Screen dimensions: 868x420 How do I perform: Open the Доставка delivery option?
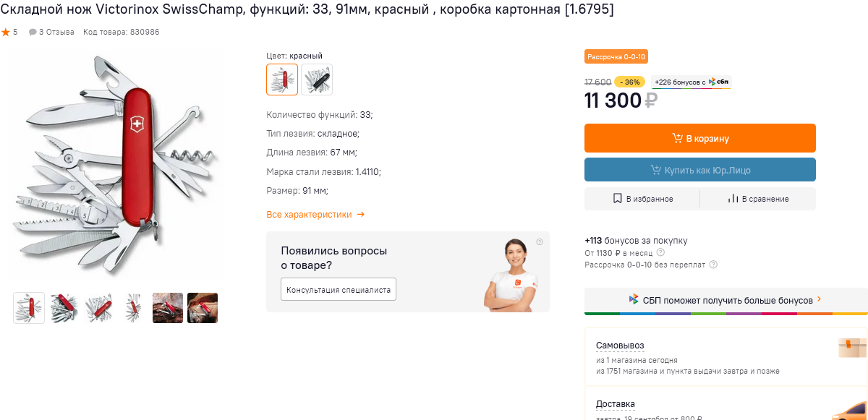tap(616, 404)
